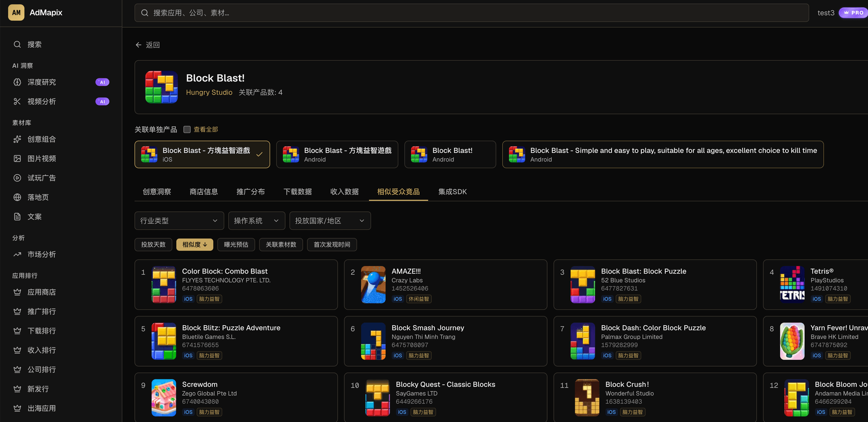This screenshot has width=868, height=422.
Task: Open the 搜索 sidebar item
Action: point(61,44)
